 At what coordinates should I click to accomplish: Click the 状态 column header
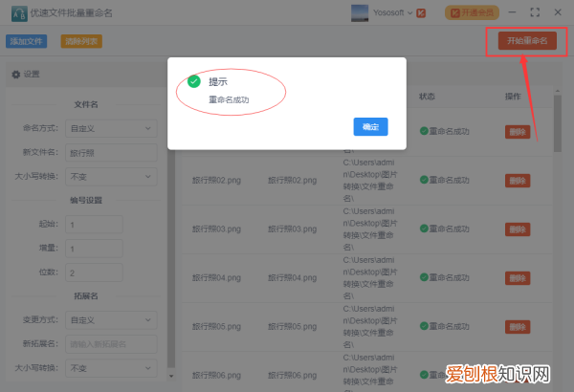(427, 97)
